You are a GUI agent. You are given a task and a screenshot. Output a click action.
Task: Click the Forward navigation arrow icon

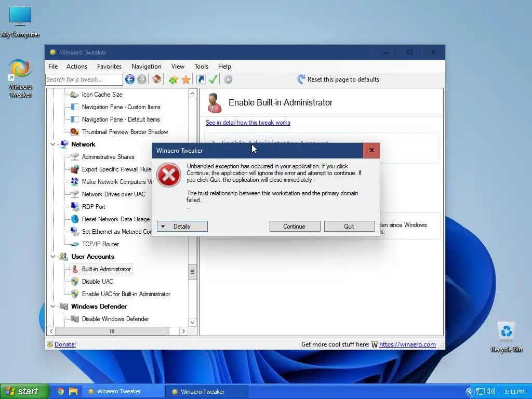pyautogui.click(x=142, y=79)
